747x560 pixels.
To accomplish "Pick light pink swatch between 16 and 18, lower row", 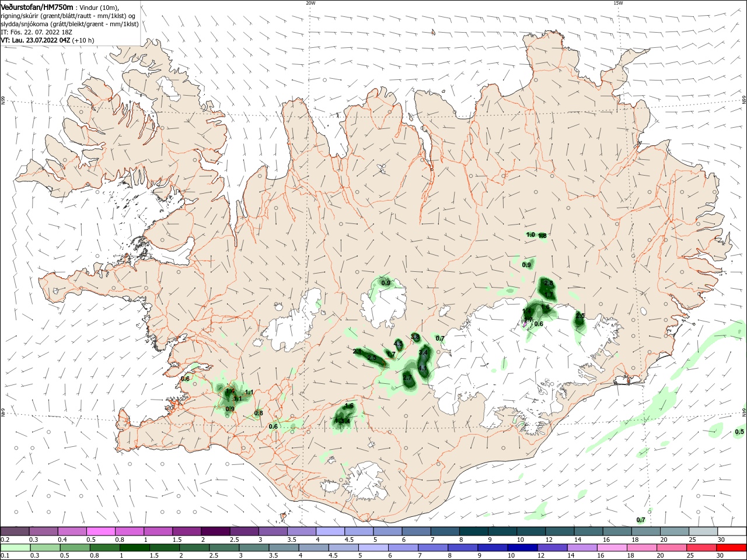I will (x=612, y=548).
